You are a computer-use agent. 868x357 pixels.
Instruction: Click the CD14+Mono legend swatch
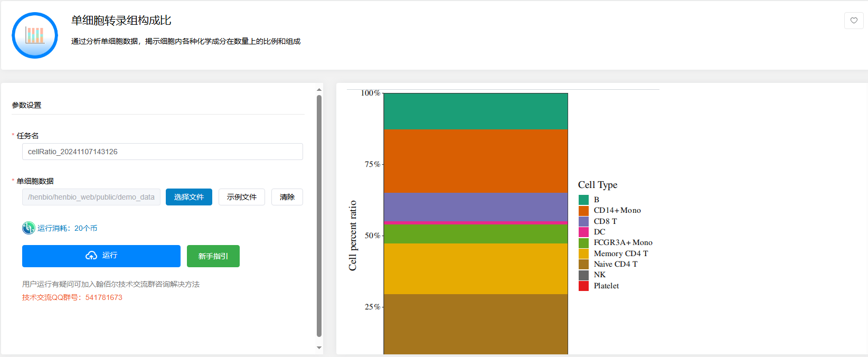pos(583,211)
